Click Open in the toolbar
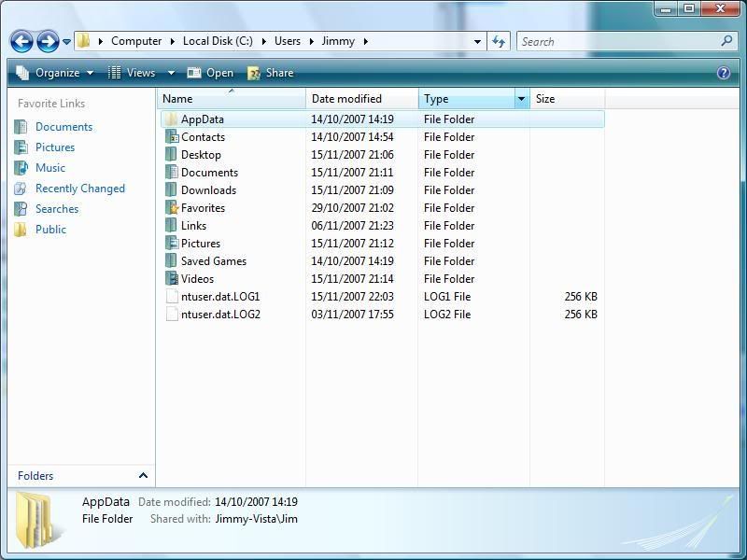 click(210, 73)
